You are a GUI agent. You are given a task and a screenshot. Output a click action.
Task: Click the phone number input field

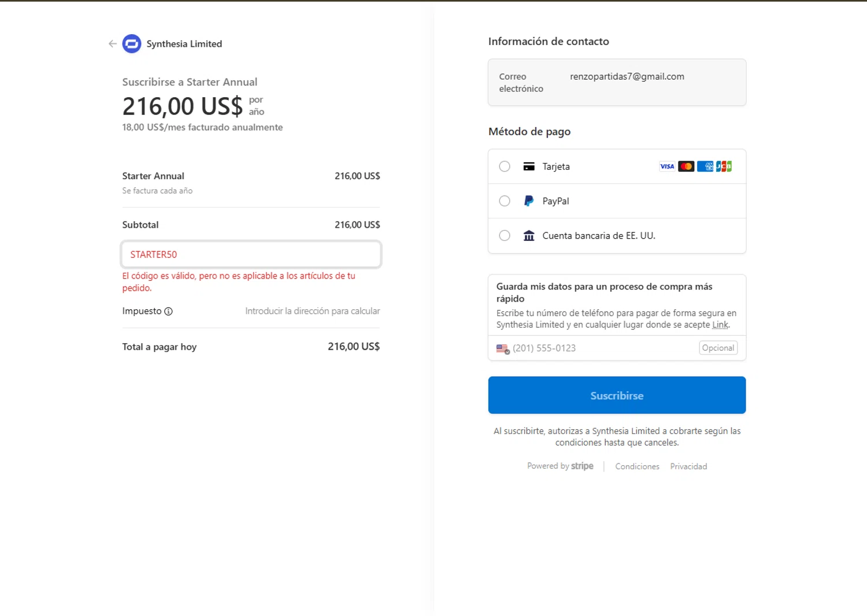[601, 348]
